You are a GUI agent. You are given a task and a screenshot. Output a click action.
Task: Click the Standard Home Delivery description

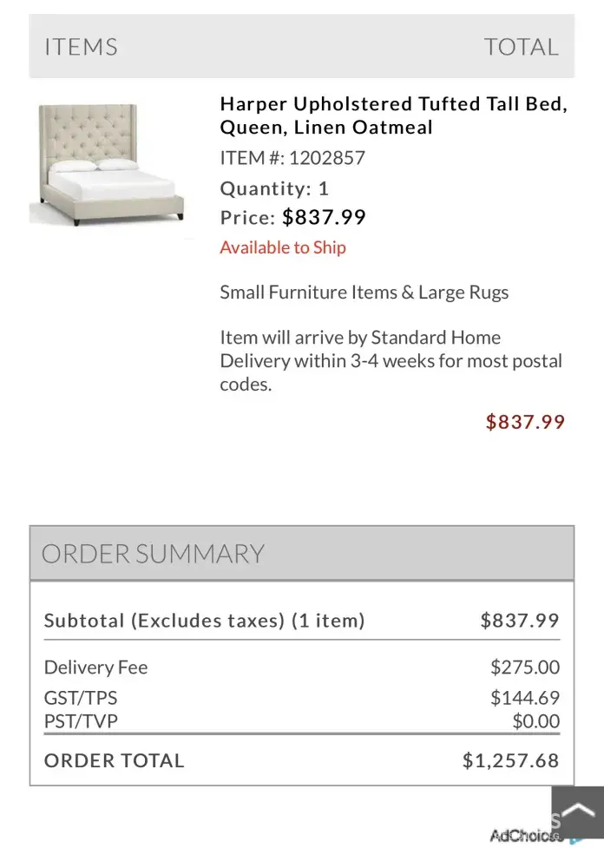click(391, 361)
